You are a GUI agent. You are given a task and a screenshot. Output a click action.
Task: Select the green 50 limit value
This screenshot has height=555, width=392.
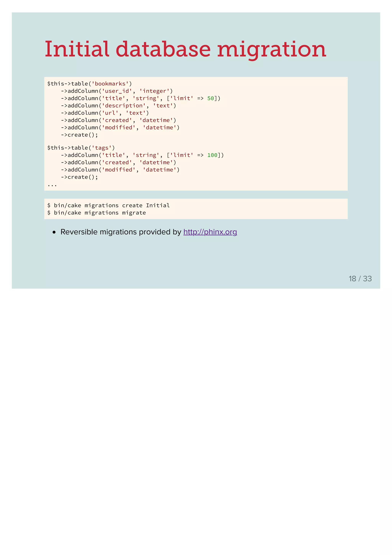point(210,98)
